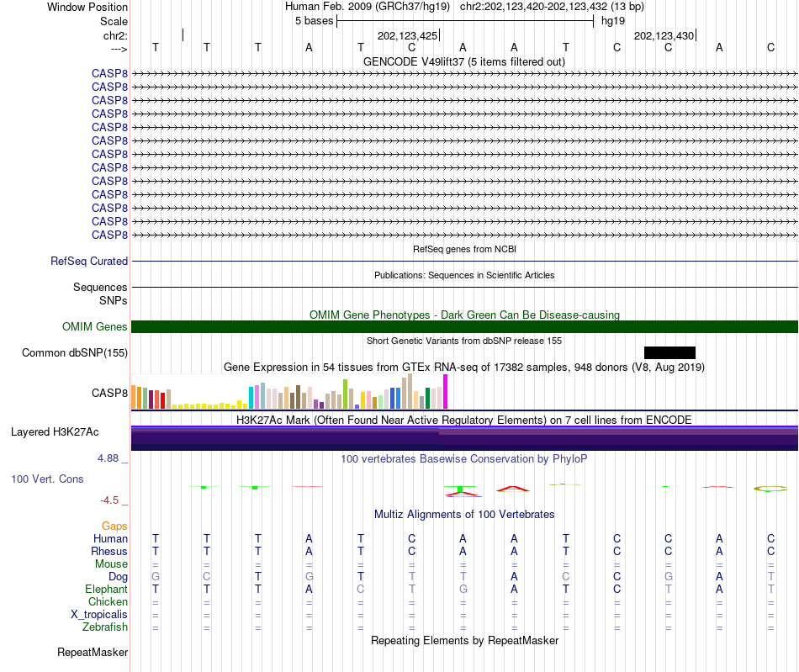Click the bright red bar in the GTEx chart
Screen dimensions: 799x672
point(162,400)
